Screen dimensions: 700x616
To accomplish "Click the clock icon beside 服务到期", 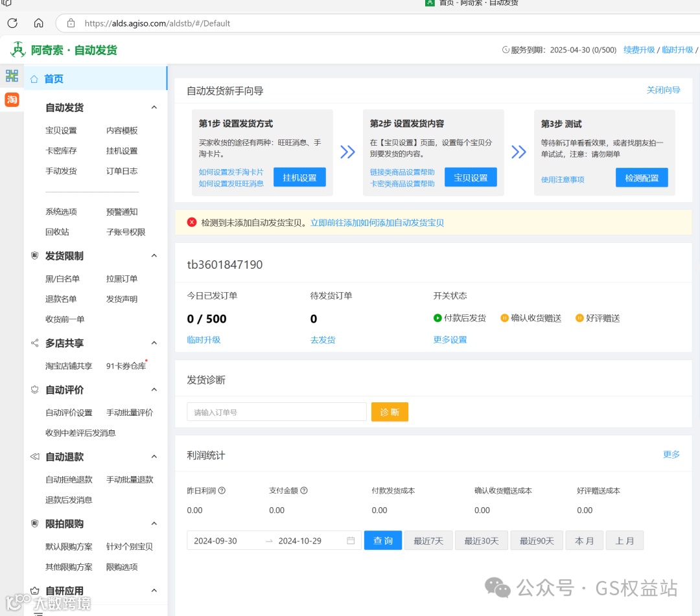I will tap(506, 49).
